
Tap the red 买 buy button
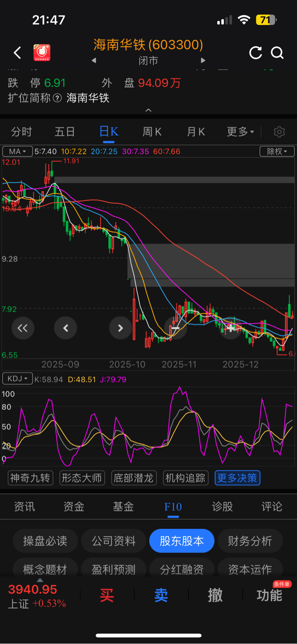point(107,595)
